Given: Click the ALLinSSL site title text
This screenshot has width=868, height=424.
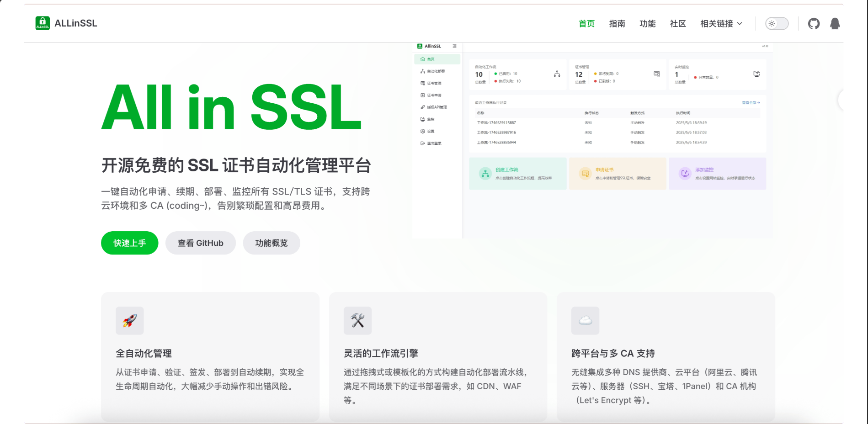Looking at the screenshot, I should coord(76,23).
